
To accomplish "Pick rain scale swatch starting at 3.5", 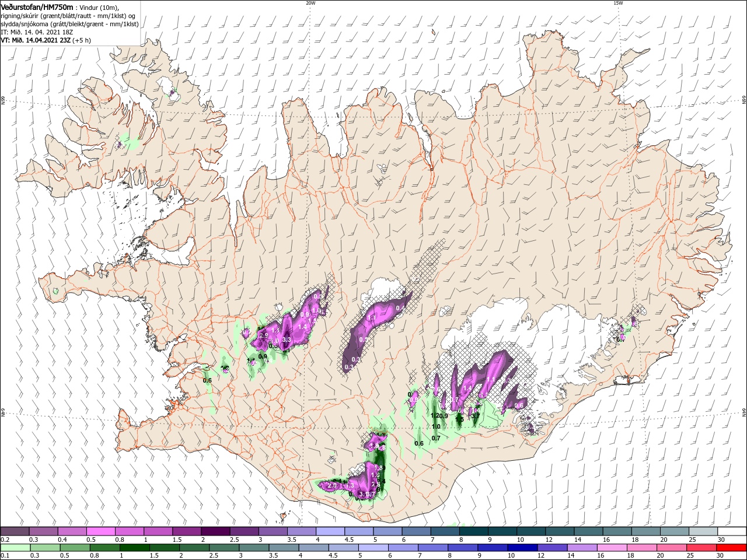I will (x=283, y=548).
